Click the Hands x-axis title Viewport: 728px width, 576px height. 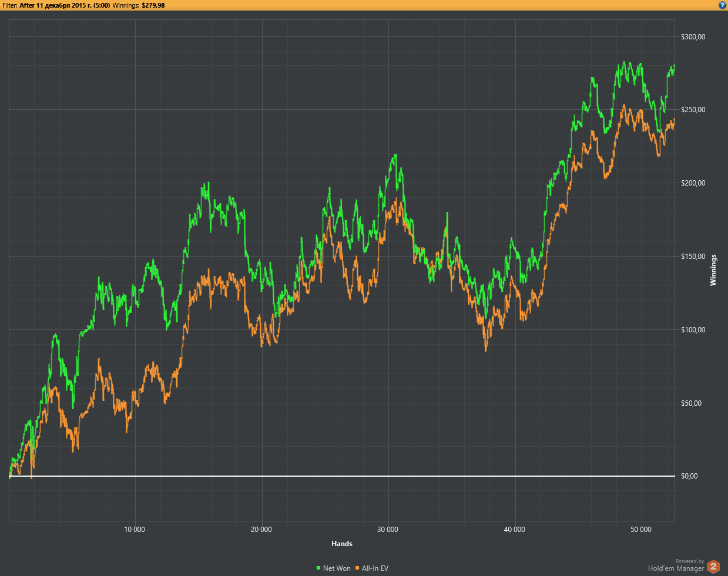[342, 544]
